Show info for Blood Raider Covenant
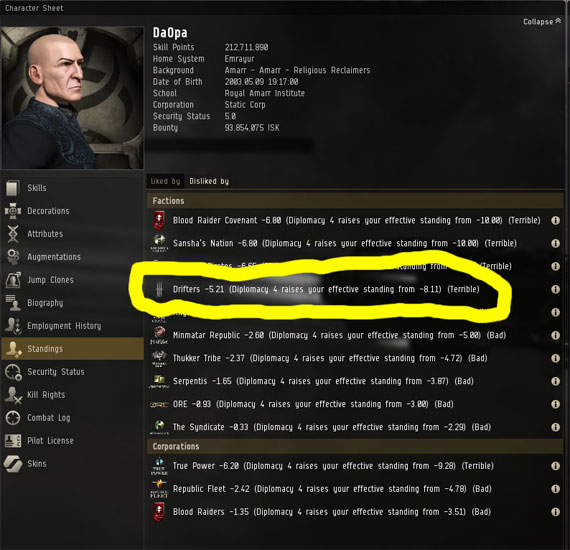The width and height of the screenshot is (570, 550). [555, 220]
